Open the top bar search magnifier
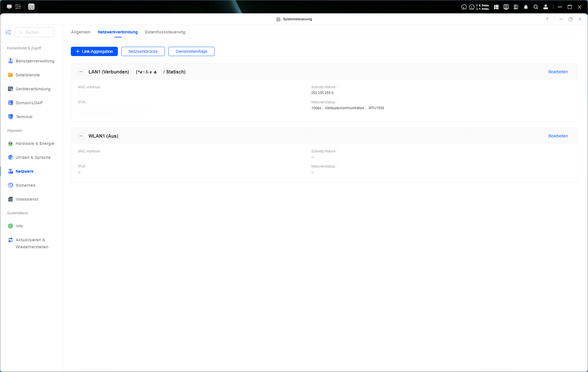 pyautogui.click(x=536, y=7)
